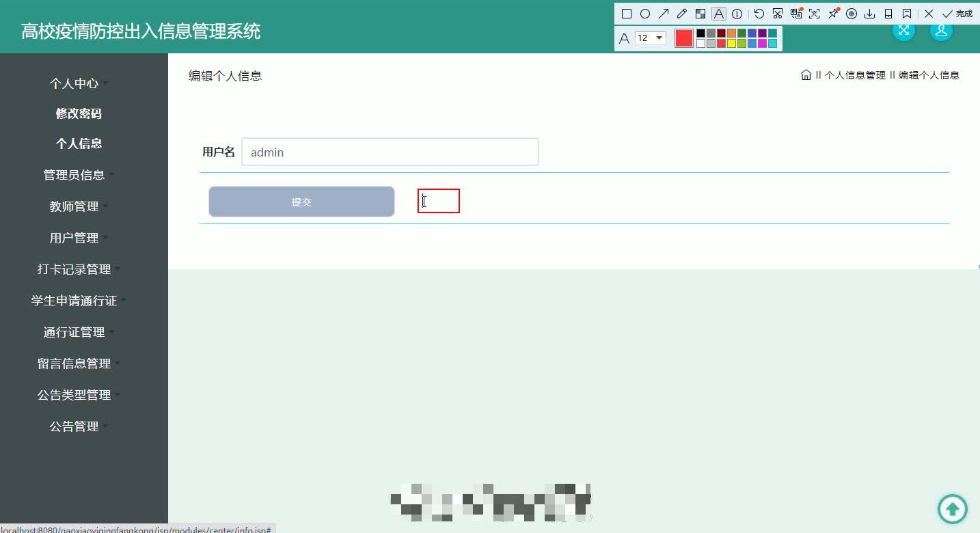Pick the white color swatch

pos(700,44)
